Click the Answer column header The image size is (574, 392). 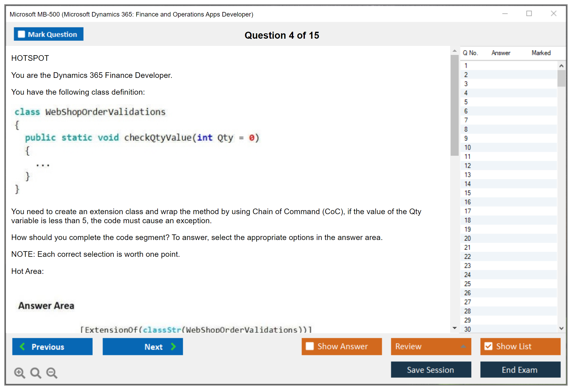(x=501, y=53)
